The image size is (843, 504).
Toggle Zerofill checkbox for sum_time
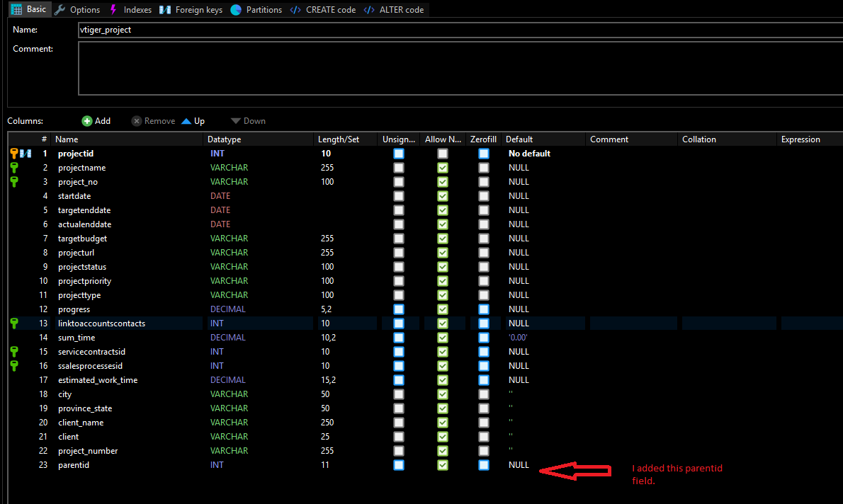(484, 338)
